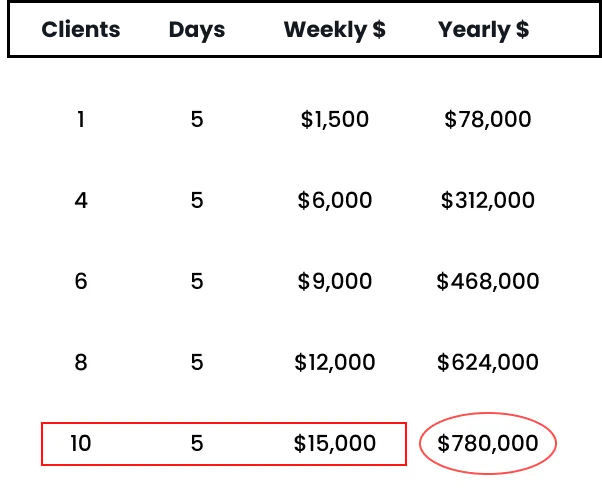
Task: Select the $1,500 cell
Action: pos(334,120)
